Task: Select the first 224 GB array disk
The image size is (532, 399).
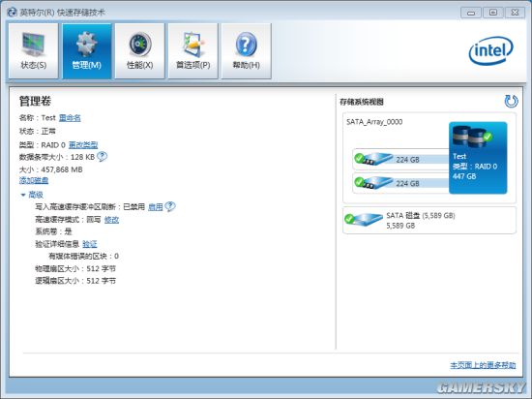Action: [x=401, y=159]
